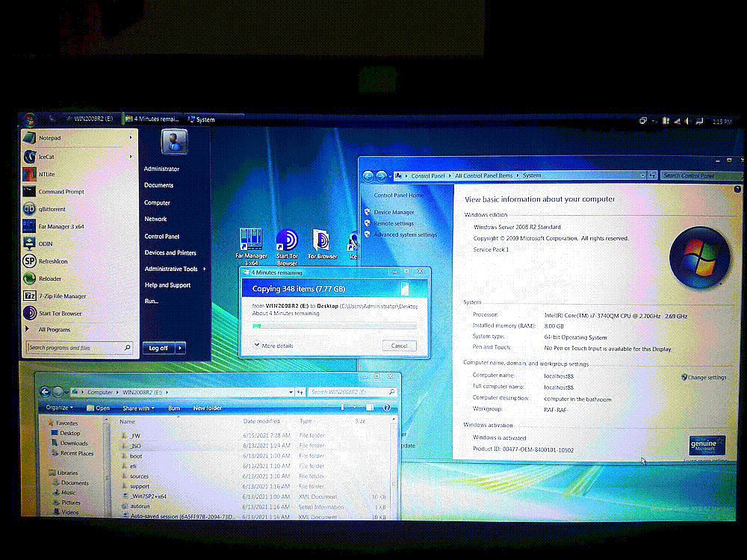Open help in the WIN2008R2 explorer toolbar
Image resolution: width=747 pixels, height=560 pixels.
[387, 408]
